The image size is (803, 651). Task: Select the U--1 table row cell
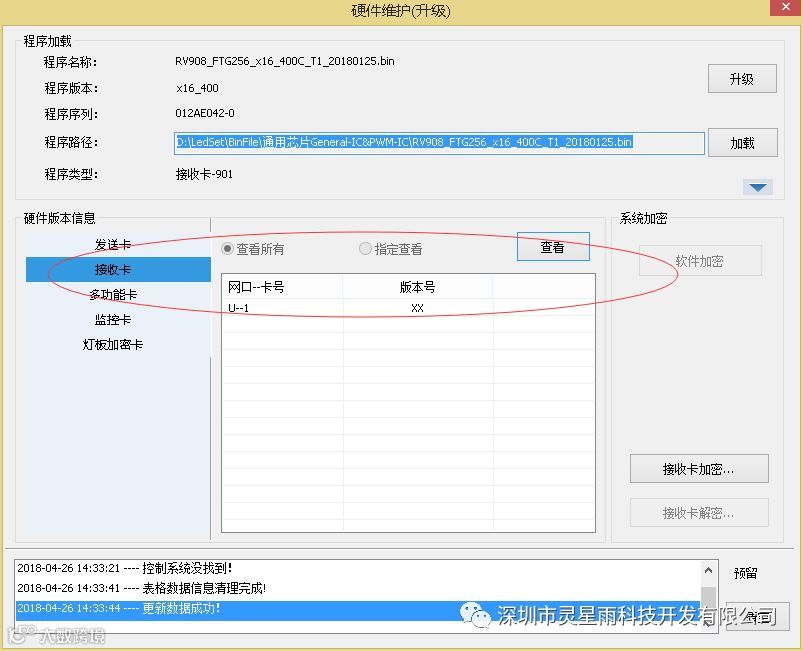coord(282,308)
